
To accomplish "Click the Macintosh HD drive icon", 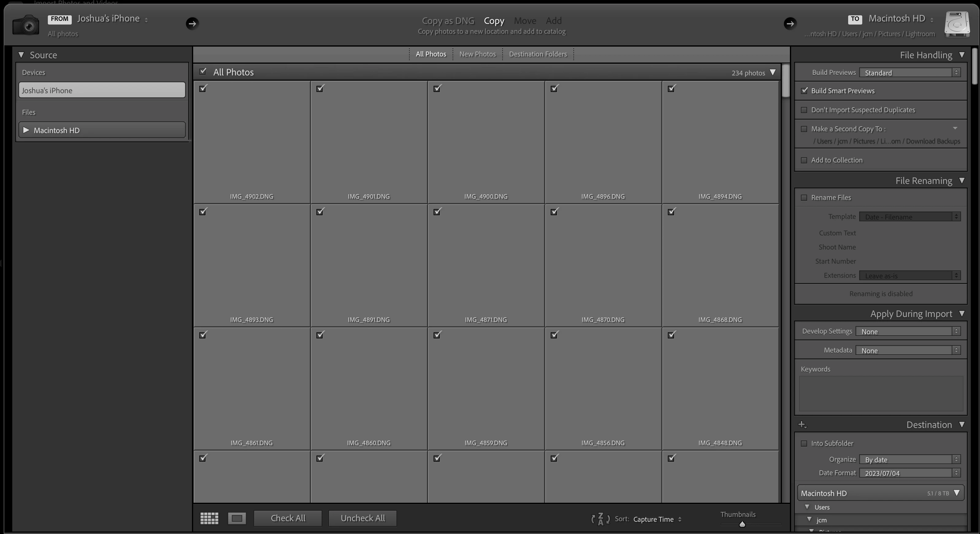I will [x=957, y=24].
